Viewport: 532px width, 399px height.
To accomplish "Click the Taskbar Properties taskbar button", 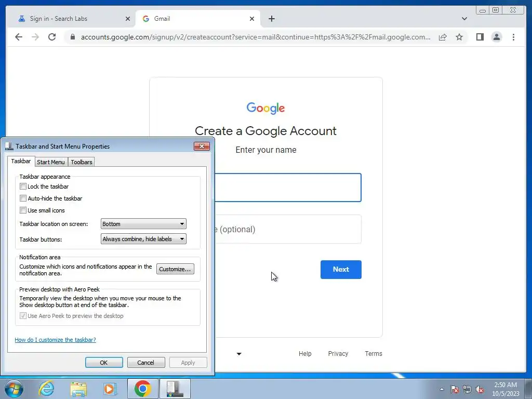I will 175,389.
